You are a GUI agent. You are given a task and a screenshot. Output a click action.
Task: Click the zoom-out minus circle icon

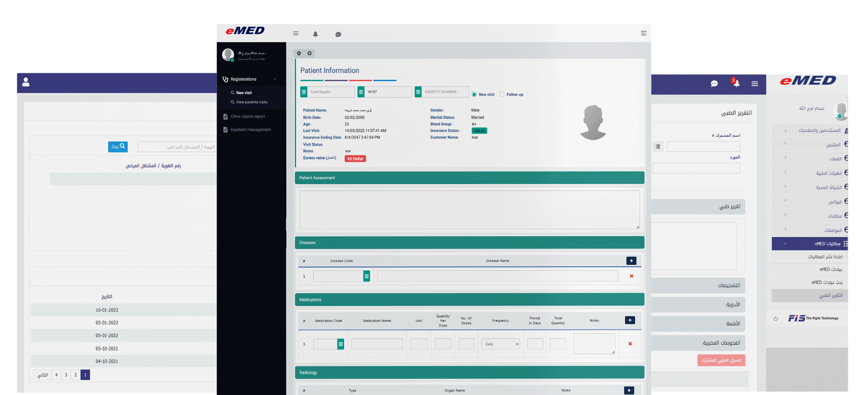[299, 53]
